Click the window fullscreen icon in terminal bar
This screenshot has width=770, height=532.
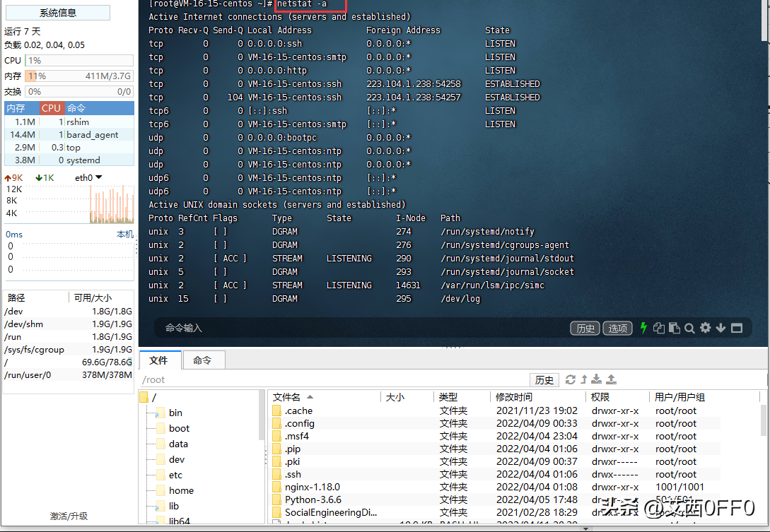pyautogui.click(x=737, y=328)
